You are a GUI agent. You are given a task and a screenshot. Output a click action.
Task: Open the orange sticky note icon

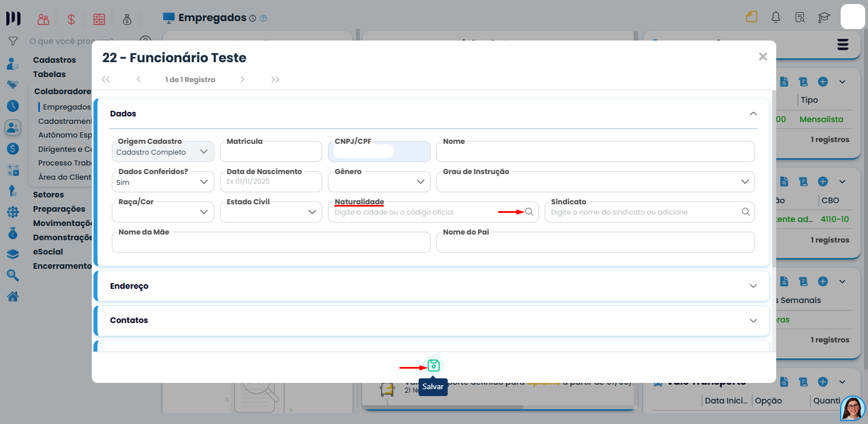coord(752,17)
